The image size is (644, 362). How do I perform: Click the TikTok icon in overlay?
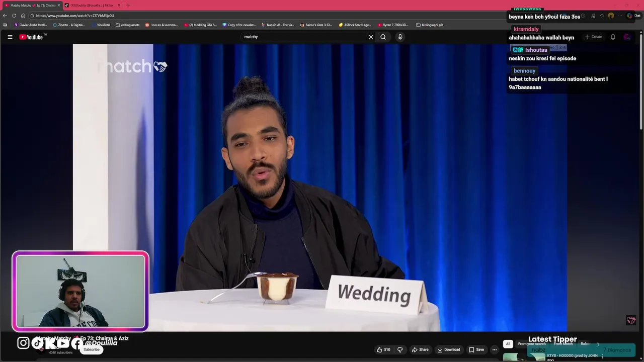pyautogui.click(x=37, y=343)
